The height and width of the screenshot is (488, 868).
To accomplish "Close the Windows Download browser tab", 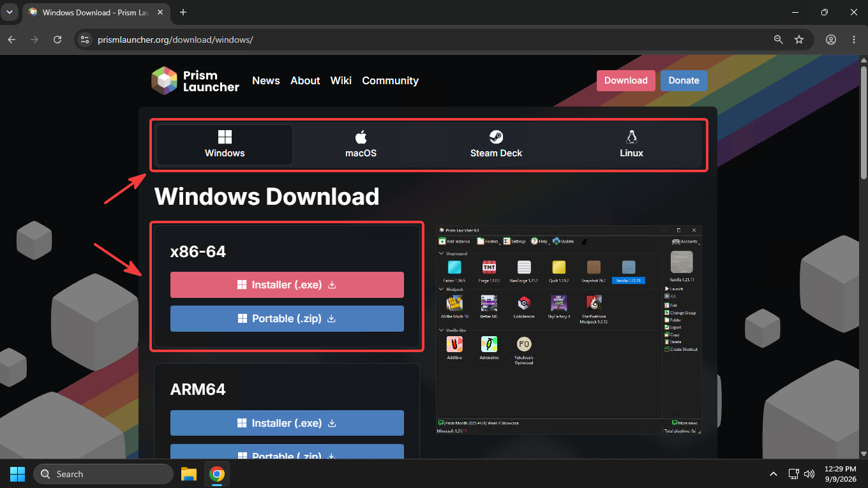I will [x=159, y=12].
